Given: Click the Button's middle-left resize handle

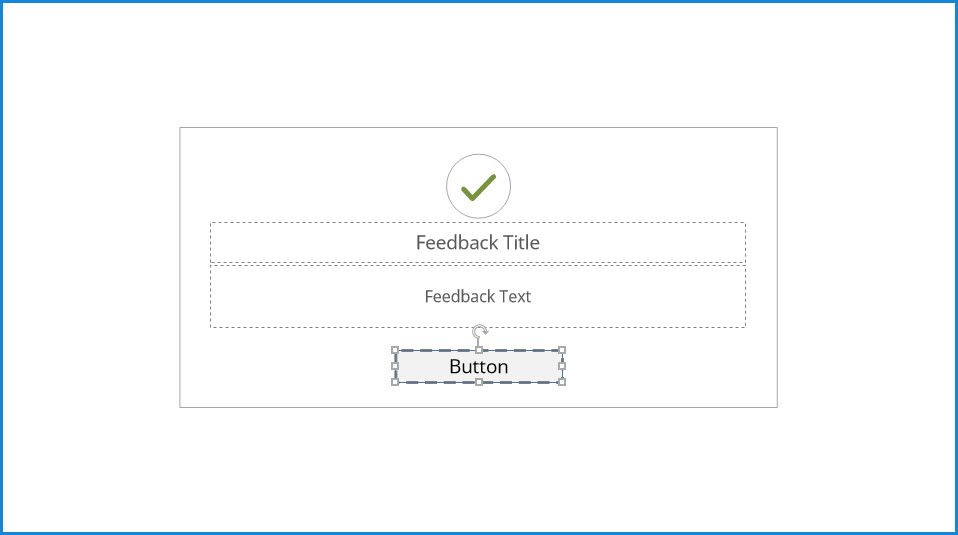Looking at the screenshot, I should pos(396,366).
